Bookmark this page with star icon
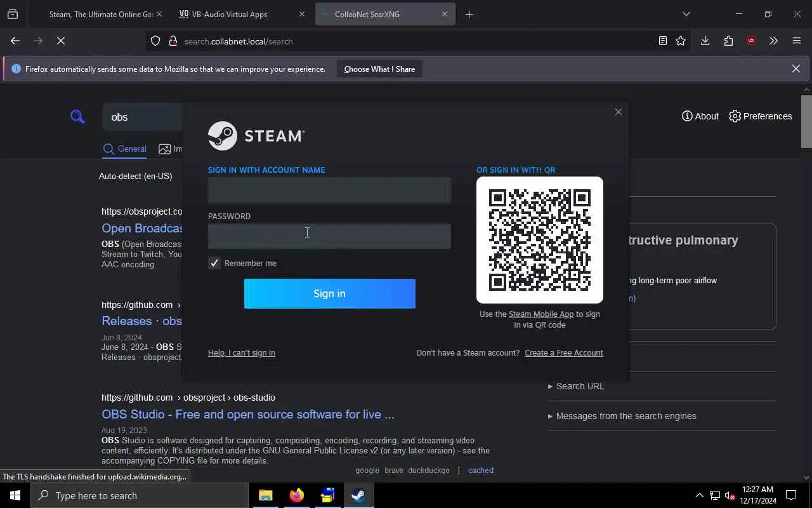 [x=681, y=41]
